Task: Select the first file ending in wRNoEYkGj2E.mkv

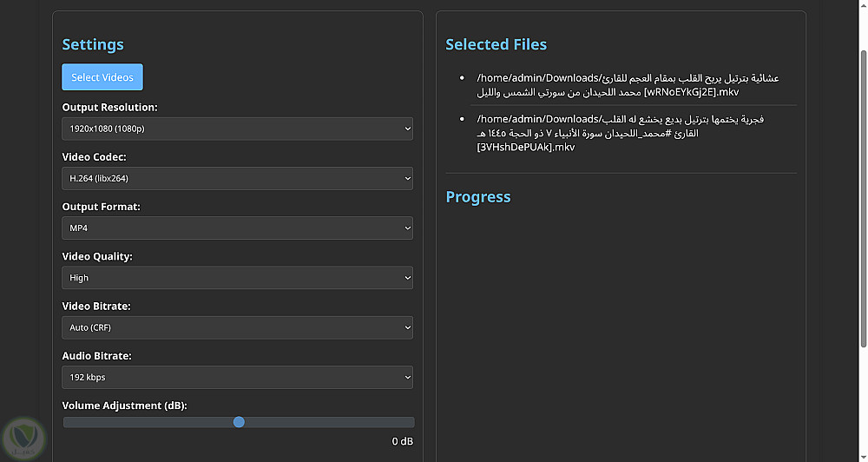Action: coord(628,85)
